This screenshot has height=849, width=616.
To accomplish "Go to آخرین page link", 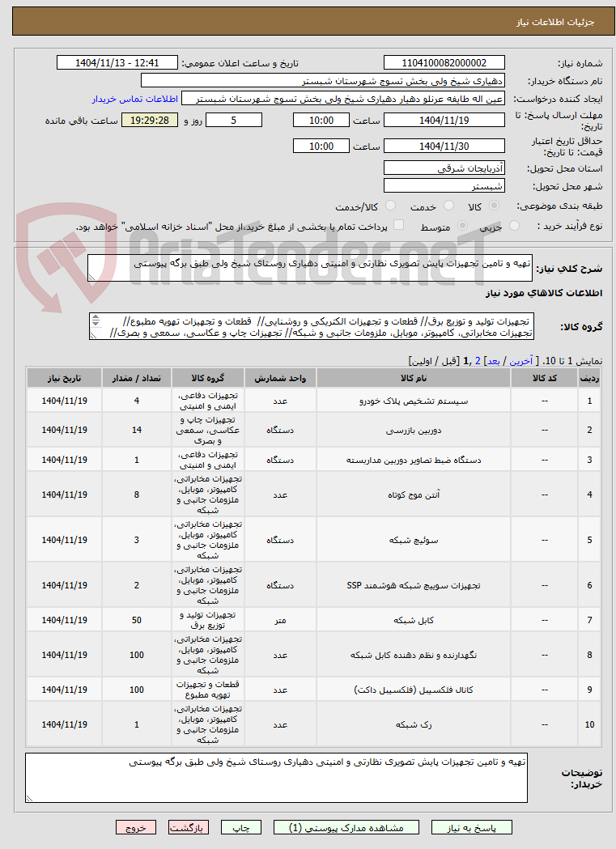I will pyautogui.click(x=521, y=361).
